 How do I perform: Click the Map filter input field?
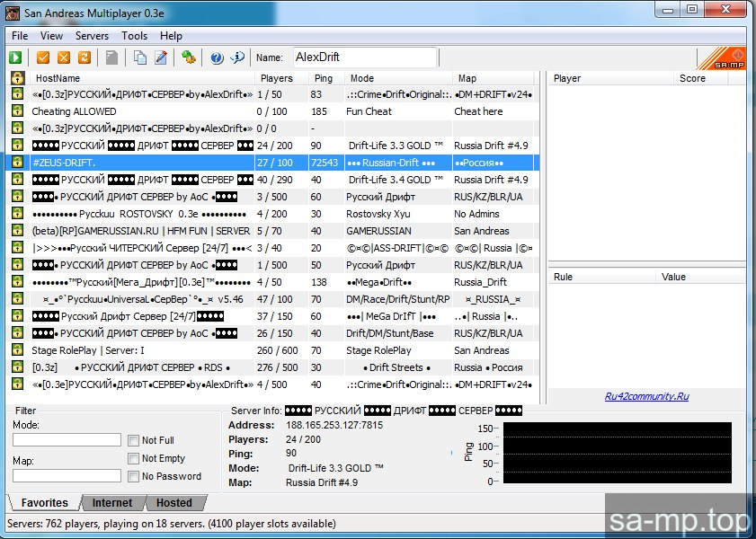67,476
